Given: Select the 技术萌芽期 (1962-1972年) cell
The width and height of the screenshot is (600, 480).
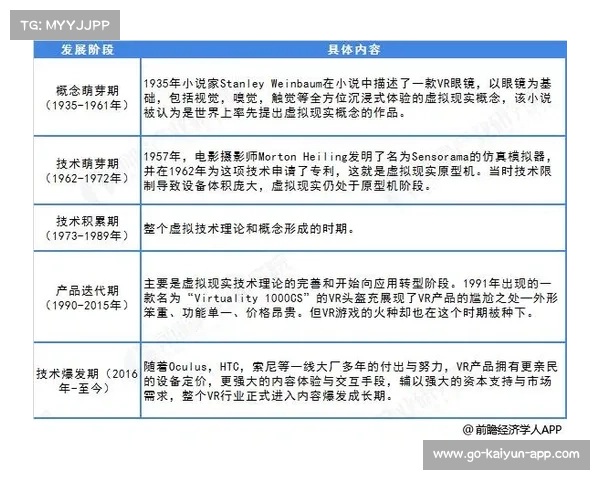Looking at the screenshot, I should (87, 171).
